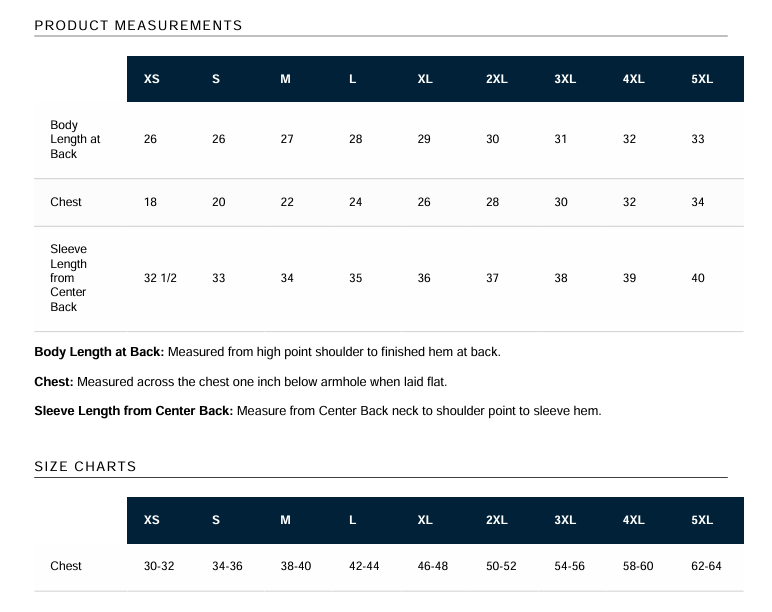Select the M column header in measurements table
Image resolution: width=772 pixels, height=612 pixels.
tap(285, 79)
